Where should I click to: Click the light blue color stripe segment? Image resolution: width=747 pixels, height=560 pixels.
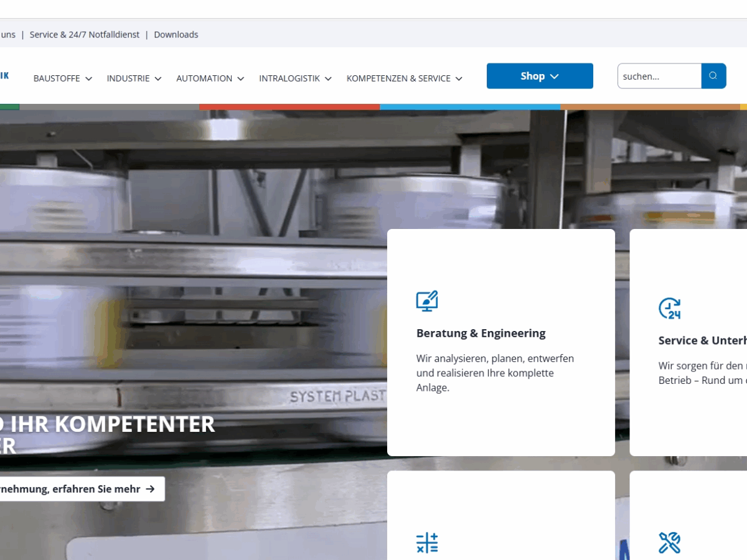[470, 107]
